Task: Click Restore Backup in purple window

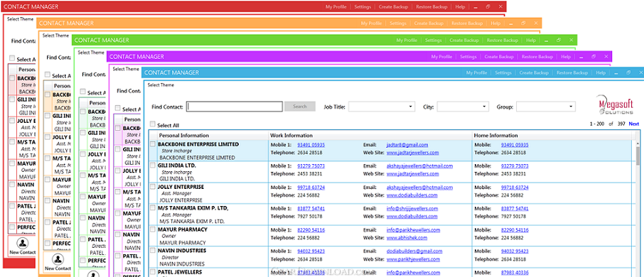Action: (537, 57)
